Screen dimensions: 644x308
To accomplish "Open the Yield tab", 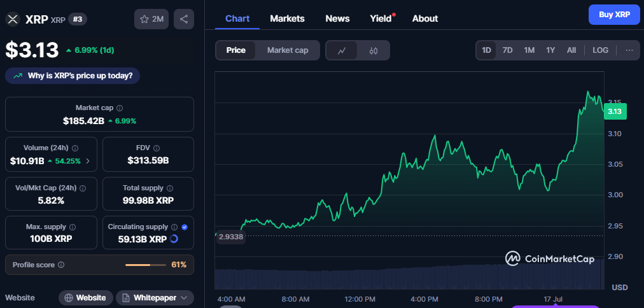I will coord(381,18).
